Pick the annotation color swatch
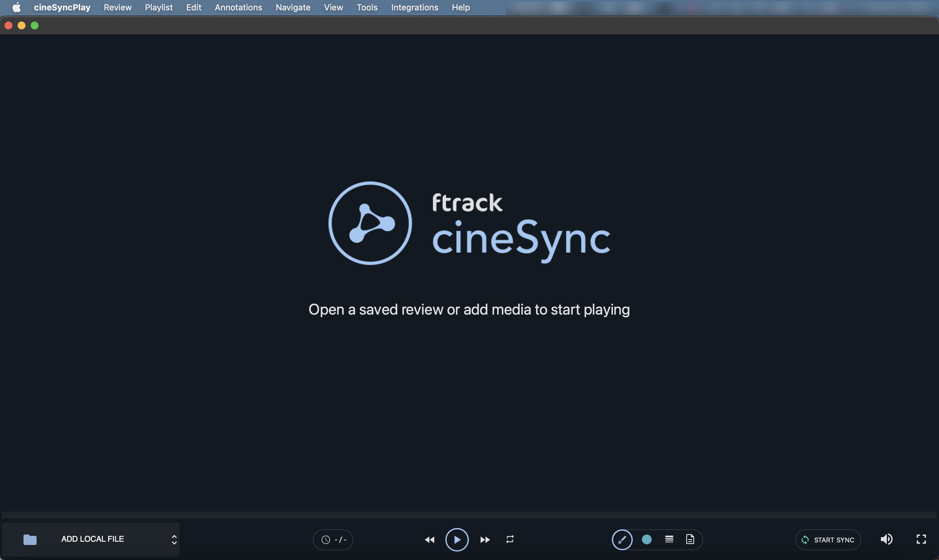This screenshot has height=560, width=939. 646,539
